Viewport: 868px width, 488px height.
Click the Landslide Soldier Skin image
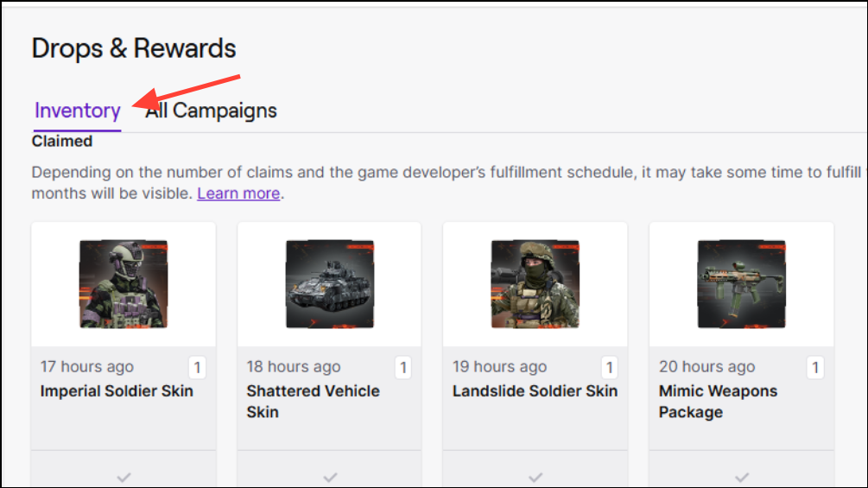coord(535,284)
